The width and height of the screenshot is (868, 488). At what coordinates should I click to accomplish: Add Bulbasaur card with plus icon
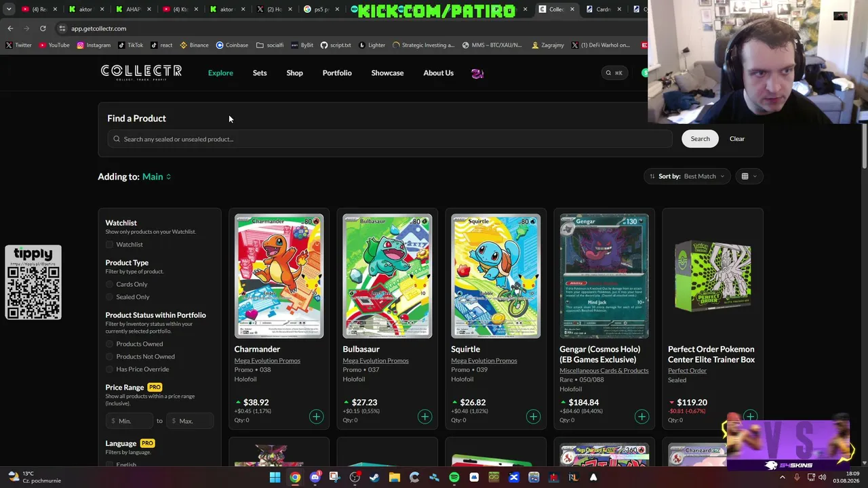(x=425, y=416)
